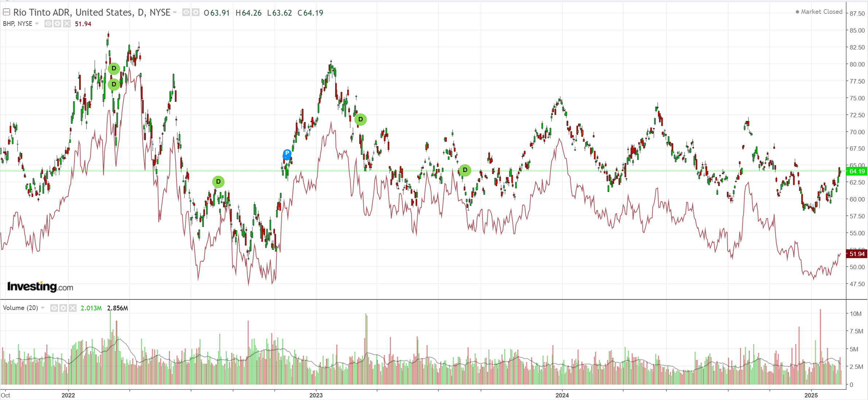Open Volume (20) indicator settings gear
The image size is (868, 400).
pos(63,308)
